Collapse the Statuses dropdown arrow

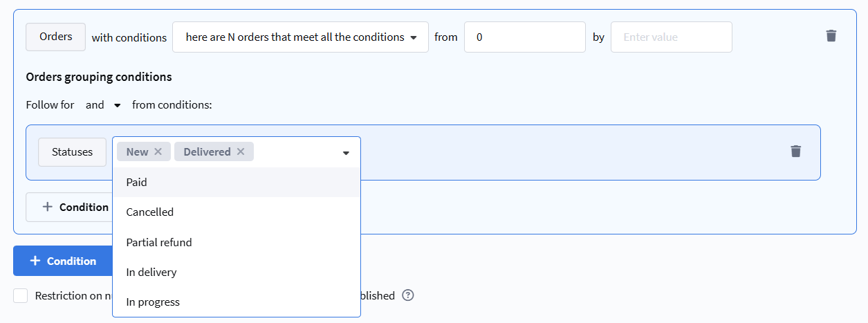(346, 153)
